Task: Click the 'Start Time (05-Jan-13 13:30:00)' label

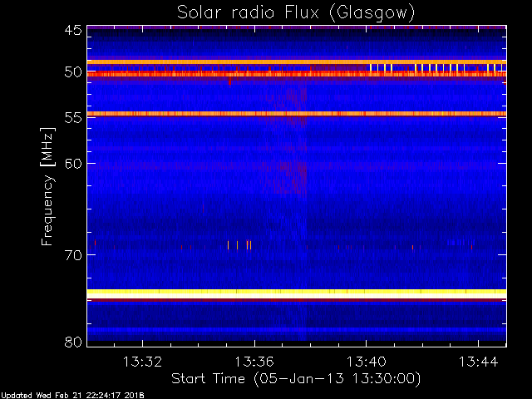Action: point(296,379)
